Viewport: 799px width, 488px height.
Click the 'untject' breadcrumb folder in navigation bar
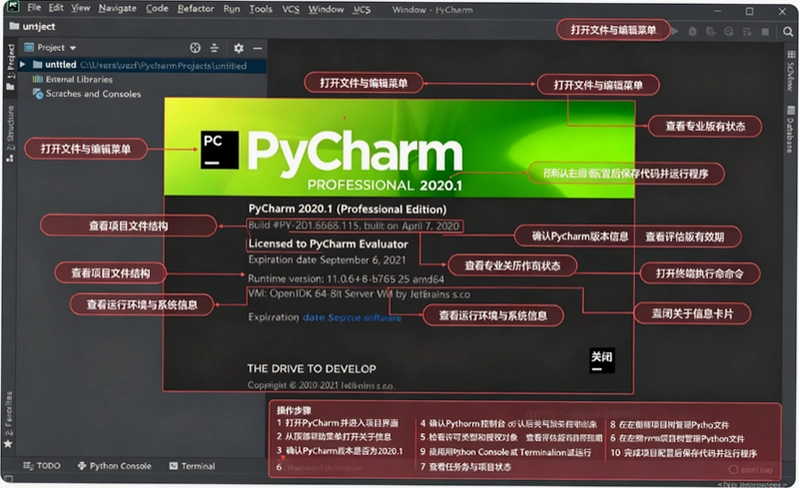[33, 26]
